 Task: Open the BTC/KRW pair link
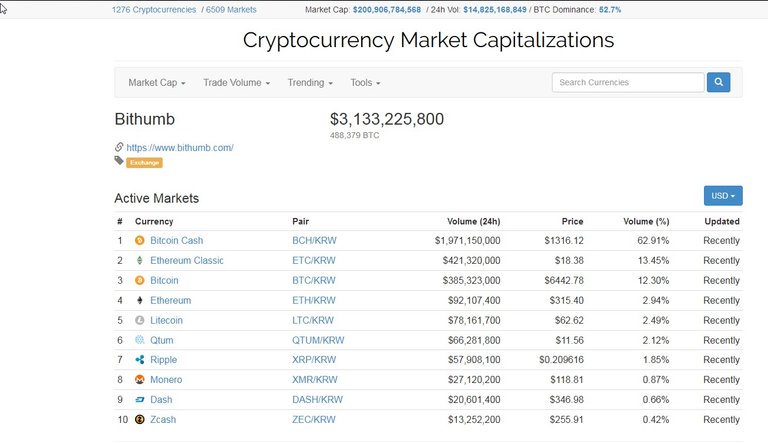(313, 280)
